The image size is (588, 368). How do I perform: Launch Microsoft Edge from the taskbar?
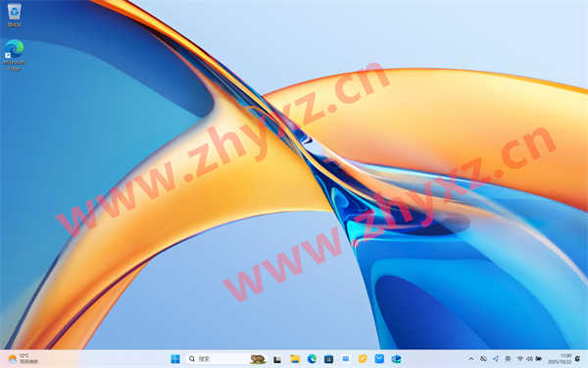312,359
